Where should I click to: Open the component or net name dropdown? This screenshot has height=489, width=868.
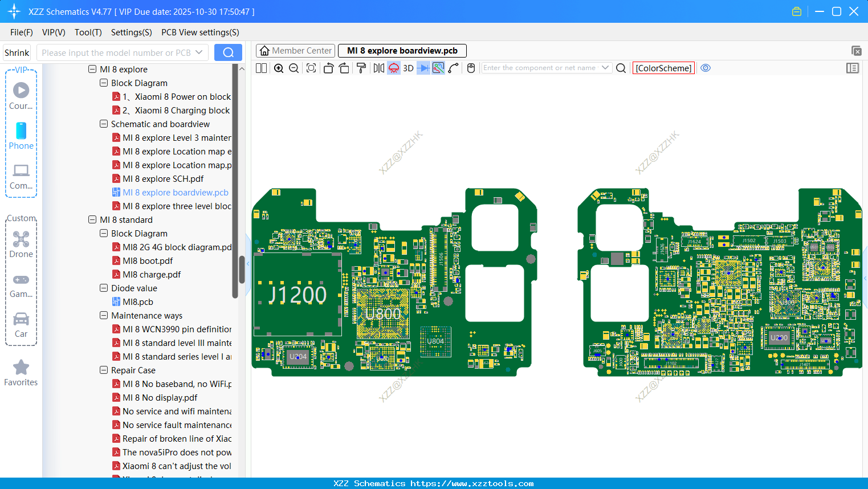click(605, 68)
